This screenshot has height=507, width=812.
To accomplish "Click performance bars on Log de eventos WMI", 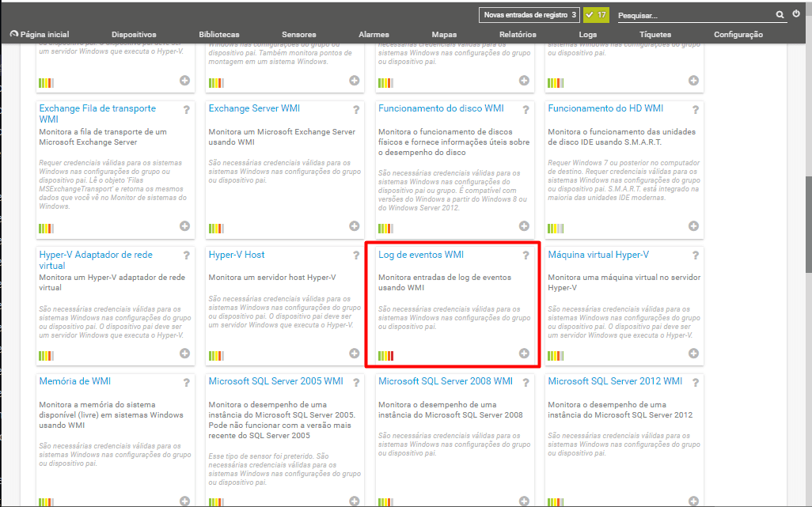I will (x=385, y=356).
